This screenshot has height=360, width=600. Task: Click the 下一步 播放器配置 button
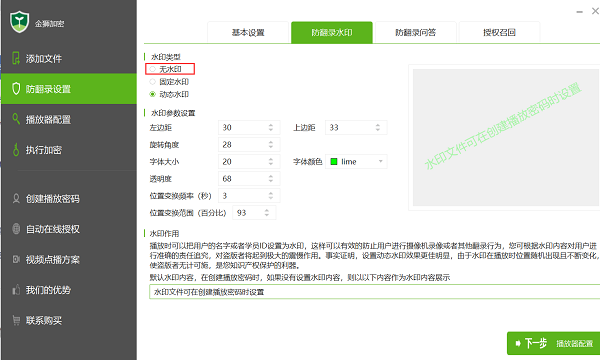coord(553,343)
